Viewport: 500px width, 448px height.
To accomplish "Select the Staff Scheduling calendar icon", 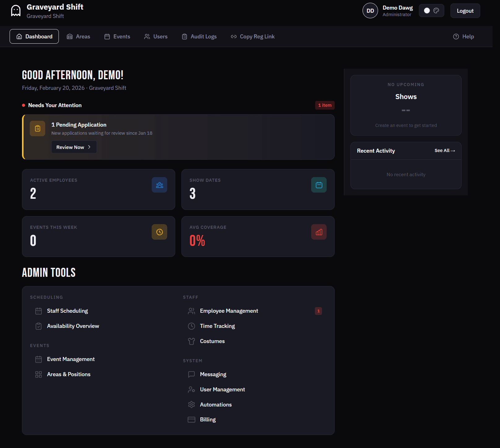I will [x=38, y=311].
